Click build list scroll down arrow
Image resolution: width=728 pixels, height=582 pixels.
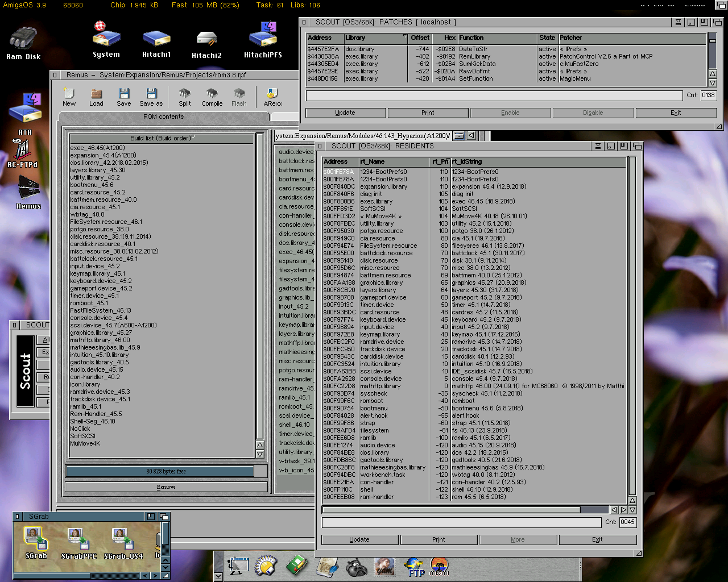(x=260, y=454)
